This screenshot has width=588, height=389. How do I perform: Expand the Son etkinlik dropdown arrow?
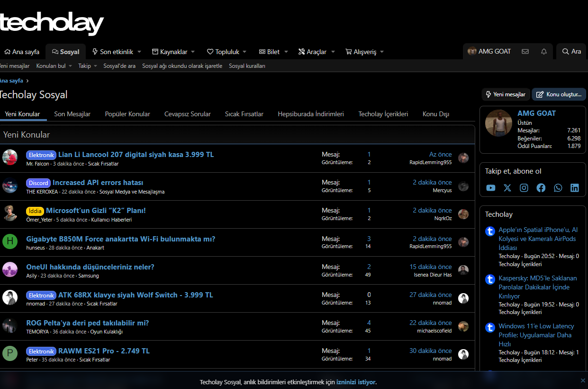point(139,52)
